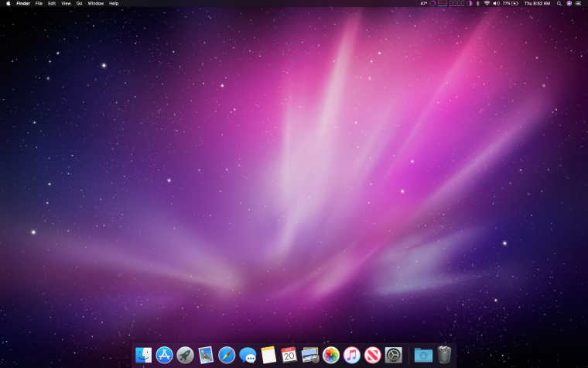The image size is (588, 368).
Task: Expand the Wi-Fi status menu
Action: click(487, 3)
